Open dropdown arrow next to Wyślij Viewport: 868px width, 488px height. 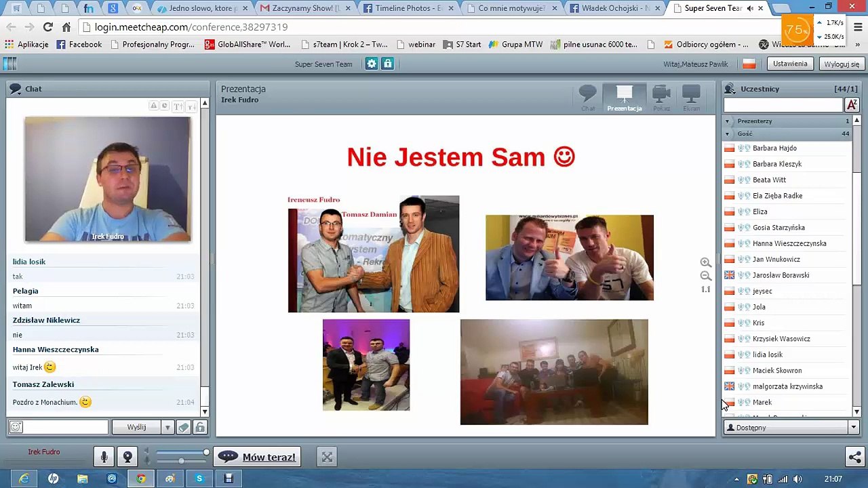(x=167, y=428)
